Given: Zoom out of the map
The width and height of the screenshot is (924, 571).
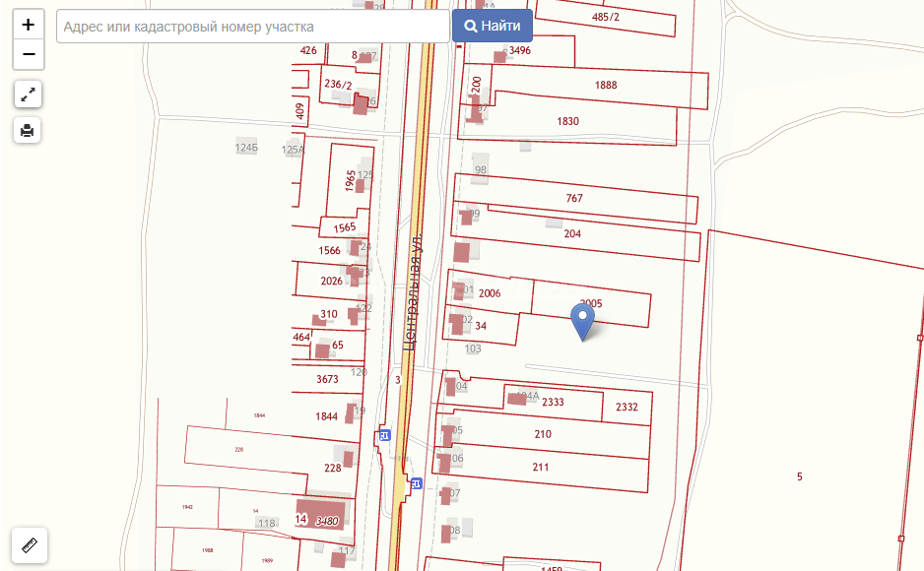Looking at the screenshot, I should pyautogui.click(x=29, y=54).
